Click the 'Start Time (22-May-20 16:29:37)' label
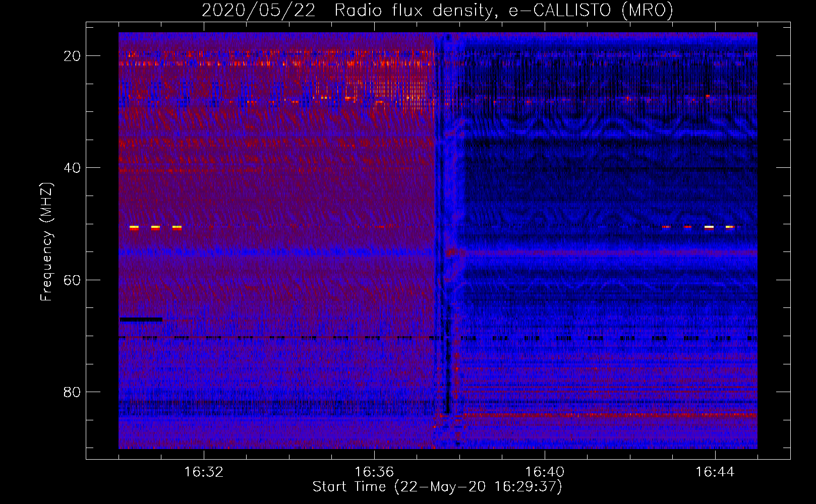The width and height of the screenshot is (816, 504). pyautogui.click(x=437, y=487)
